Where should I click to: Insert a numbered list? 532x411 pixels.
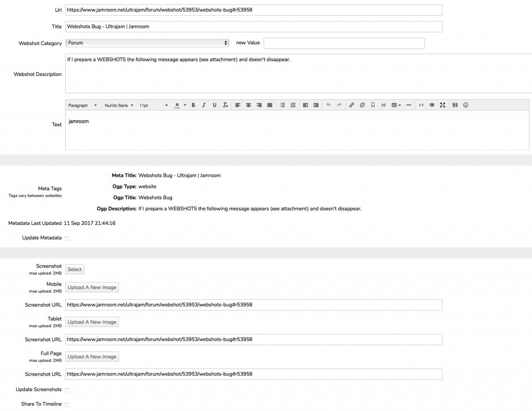coord(293,105)
